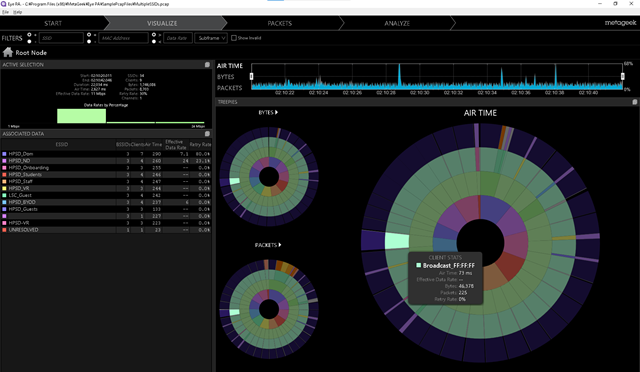Image resolution: width=640 pixels, height=372 pixels.
Task: Click the HPSD_BYOD color square
Action: [x=4, y=202]
